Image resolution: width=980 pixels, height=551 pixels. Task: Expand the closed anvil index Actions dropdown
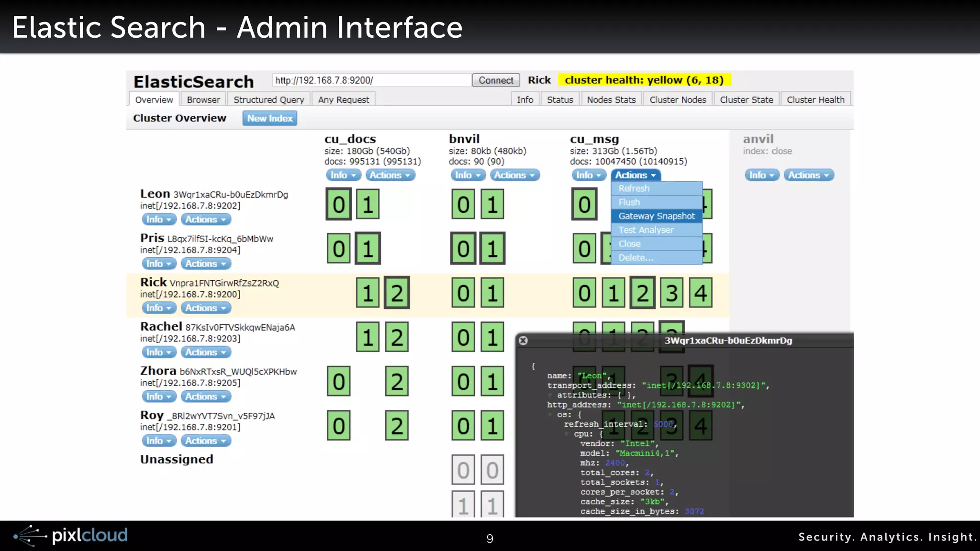[808, 175]
